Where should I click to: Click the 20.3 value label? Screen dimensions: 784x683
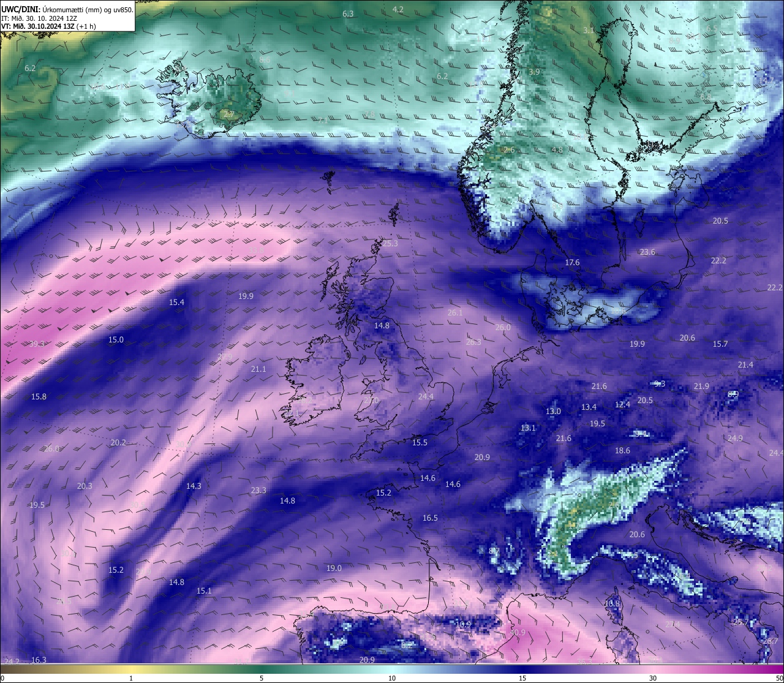[85, 486]
